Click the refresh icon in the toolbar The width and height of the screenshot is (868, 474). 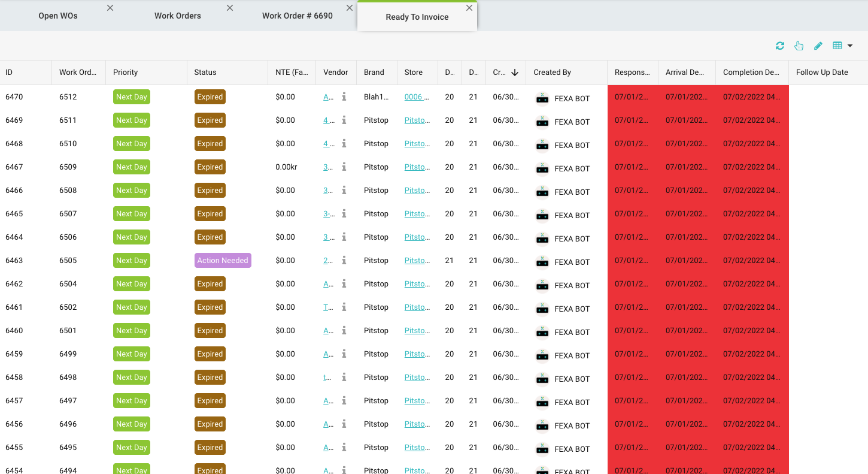[779, 46]
